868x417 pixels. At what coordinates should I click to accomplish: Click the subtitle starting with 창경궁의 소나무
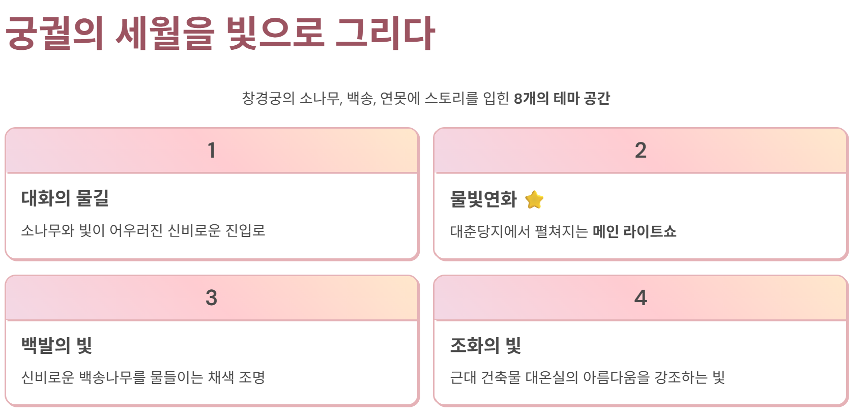426,98
